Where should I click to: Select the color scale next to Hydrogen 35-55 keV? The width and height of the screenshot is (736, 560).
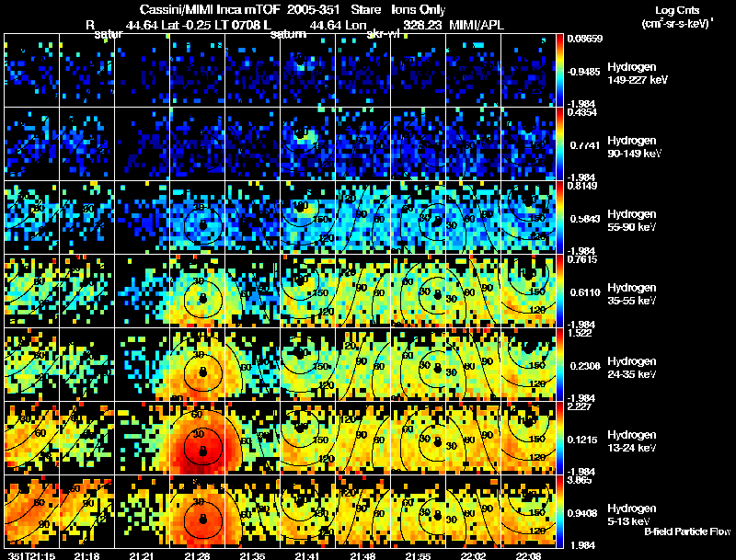coord(559,291)
